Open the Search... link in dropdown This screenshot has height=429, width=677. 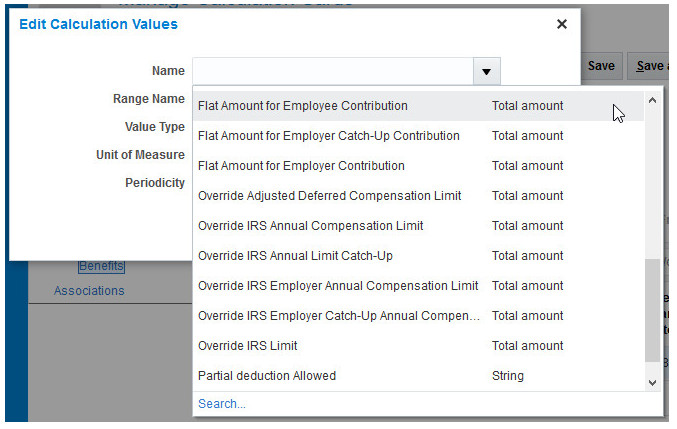tap(222, 404)
